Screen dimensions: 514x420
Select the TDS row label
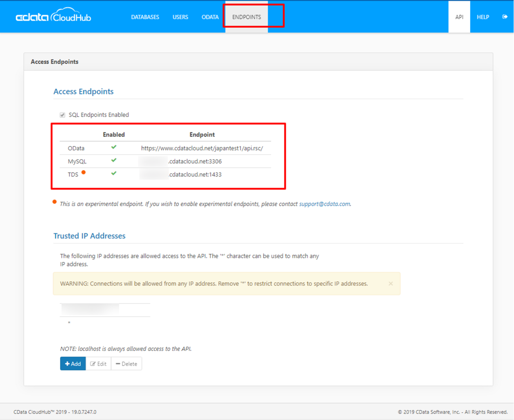coord(73,175)
